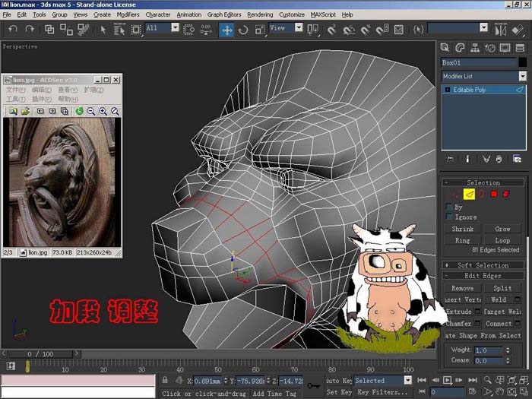Collapse the Edit Edges rollout
The height and width of the screenshot is (399, 532).
click(x=483, y=275)
